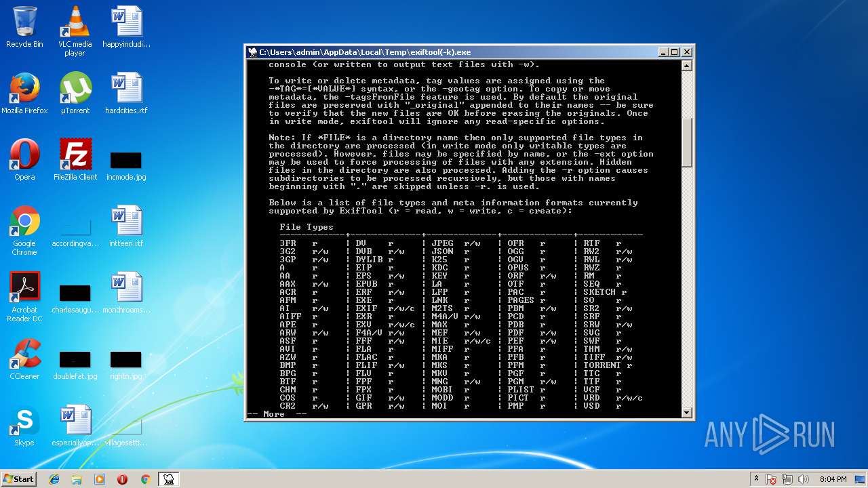The width and height of the screenshot is (868, 488).
Task: Minimize the exiftool console window
Action: click(x=663, y=52)
